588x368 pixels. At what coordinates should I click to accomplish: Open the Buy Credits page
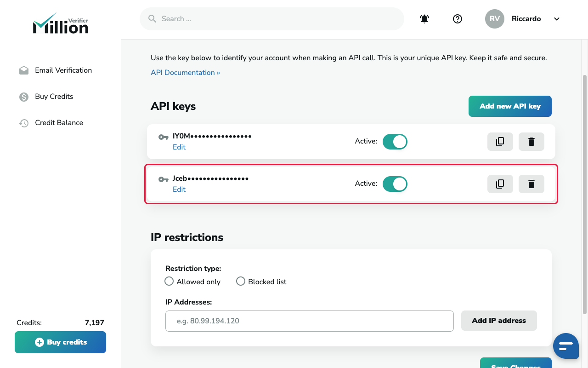(x=54, y=97)
